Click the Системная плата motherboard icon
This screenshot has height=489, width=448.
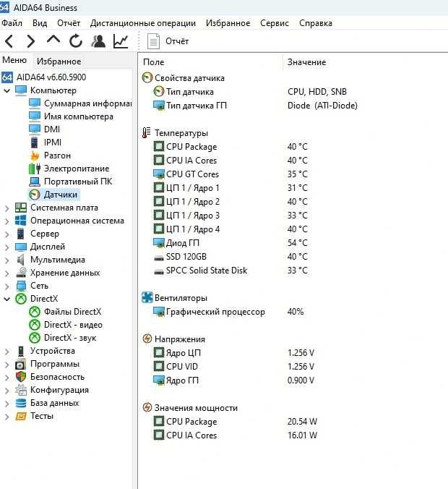click(21, 208)
